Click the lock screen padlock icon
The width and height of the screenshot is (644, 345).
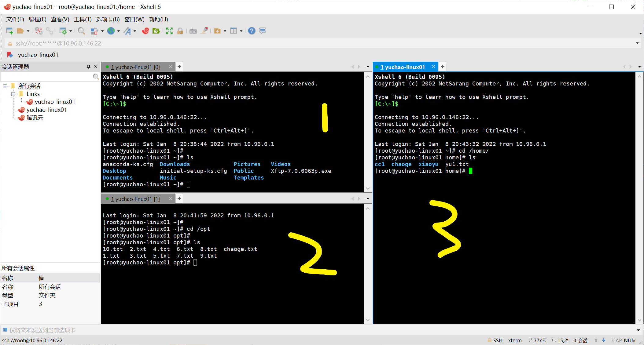click(180, 31)
